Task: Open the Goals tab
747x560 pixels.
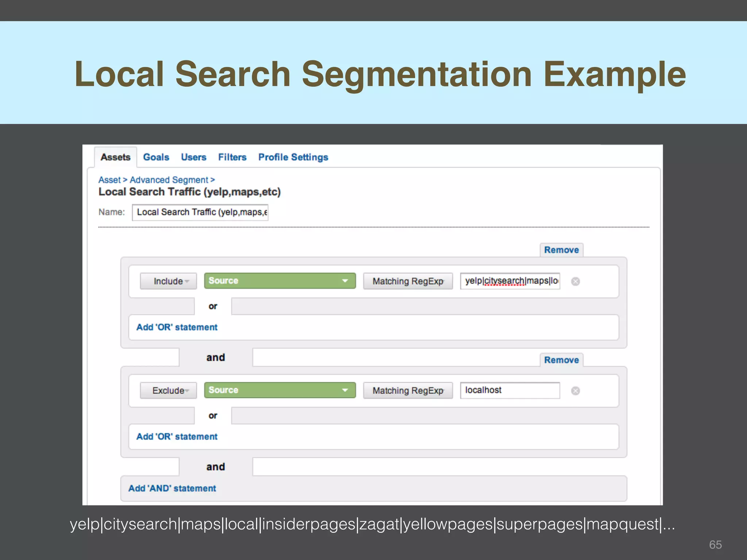Action: 156,157
